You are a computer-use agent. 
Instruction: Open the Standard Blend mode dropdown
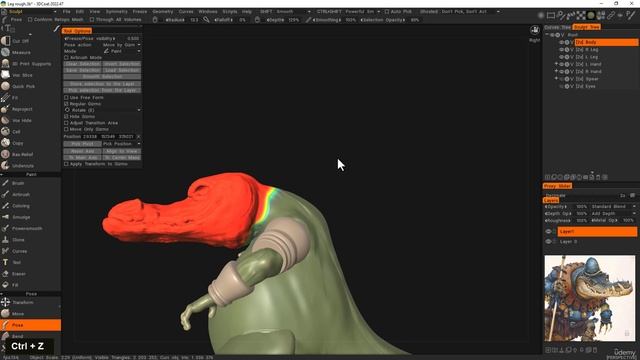coord(613,207)
